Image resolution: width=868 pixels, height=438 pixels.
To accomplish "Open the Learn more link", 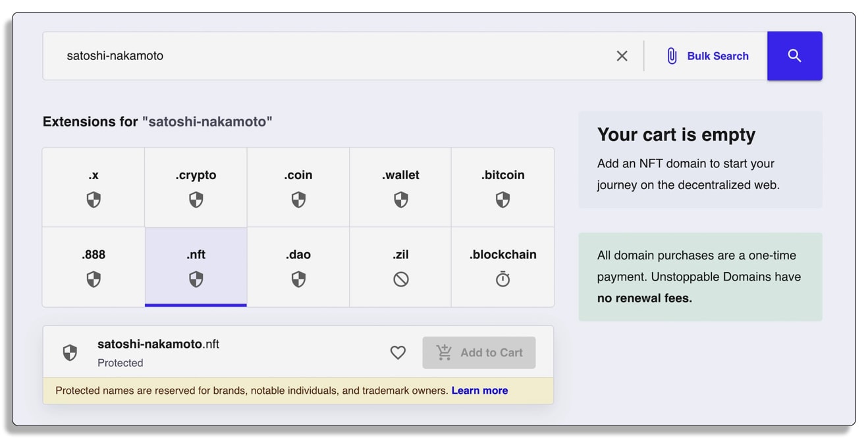I will [x=479, y=391].
